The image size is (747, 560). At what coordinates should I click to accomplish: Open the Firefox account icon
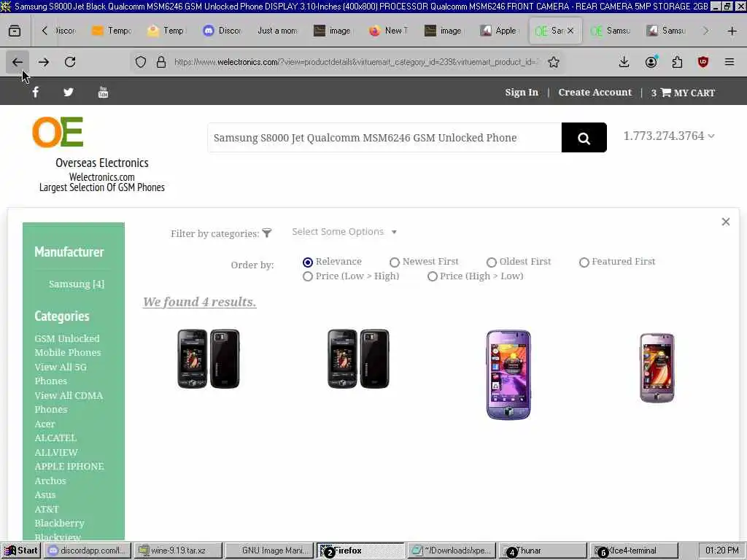(x=651, y=62)
